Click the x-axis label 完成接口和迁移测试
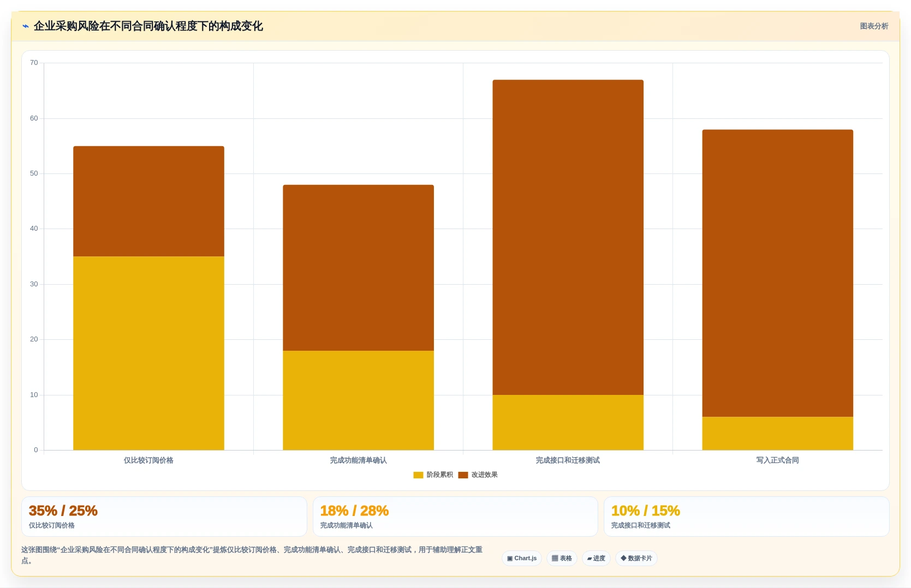This screenshot has width=911, height=588. pyautogui.click(x=568, y=460)
